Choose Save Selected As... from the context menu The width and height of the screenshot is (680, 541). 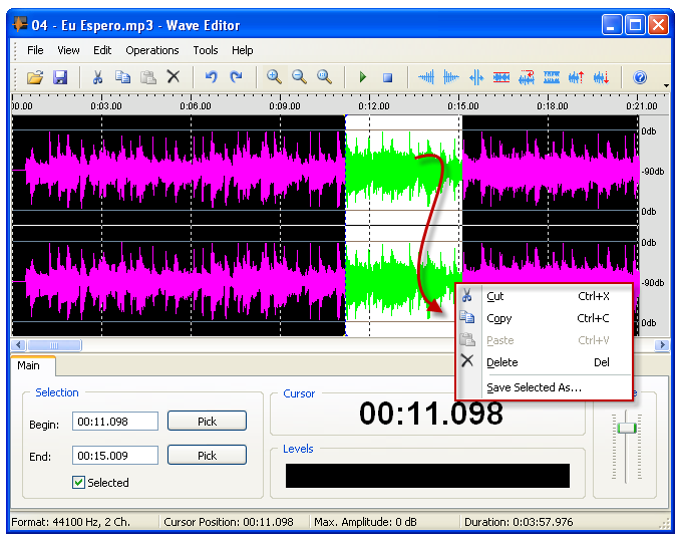click(x=534, y=387)
